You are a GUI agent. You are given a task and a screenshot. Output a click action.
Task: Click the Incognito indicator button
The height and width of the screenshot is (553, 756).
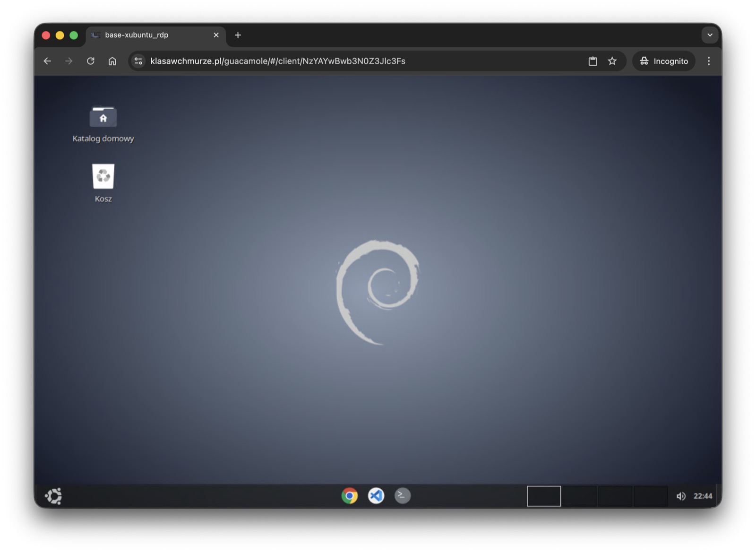tap(664, 61)
